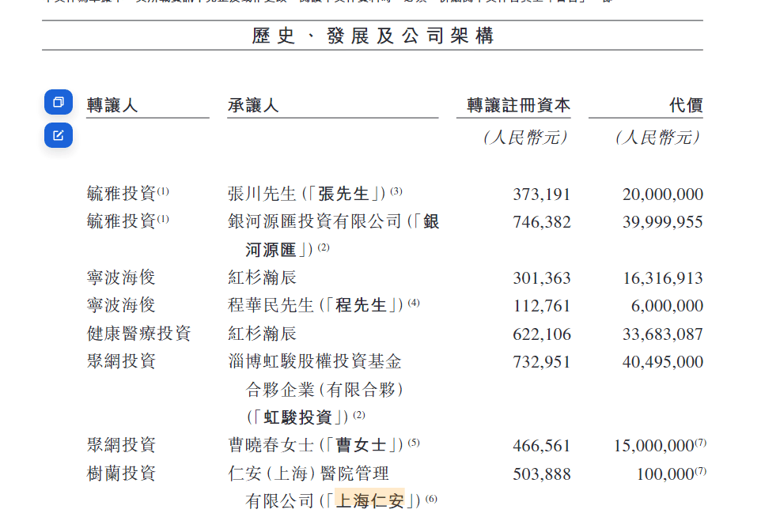Click the highlighted 上海仁安 text
The width and height of the screenshot is (780, 532).
coord(369,500)
